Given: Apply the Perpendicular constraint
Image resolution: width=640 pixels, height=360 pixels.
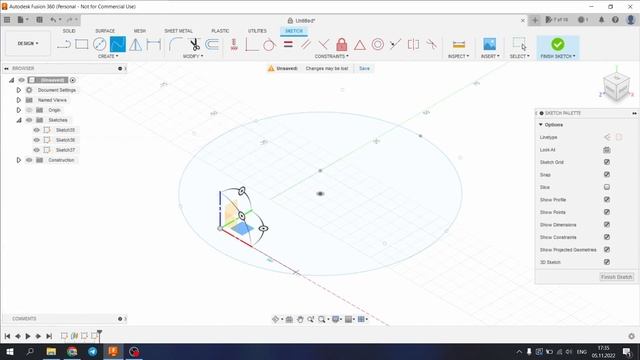Looking at the screenshot, I should tap(324, 44).
